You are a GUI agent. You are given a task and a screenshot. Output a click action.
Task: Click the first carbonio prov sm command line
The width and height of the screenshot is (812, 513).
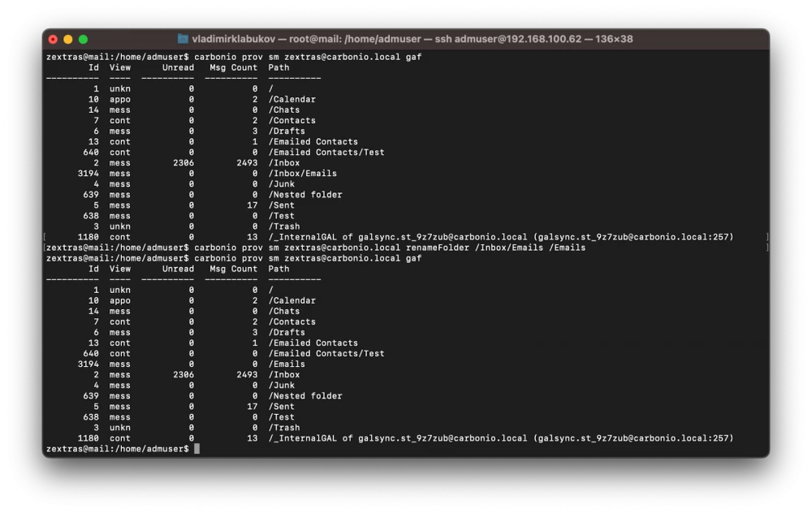pyautogui.click(x=235, y=56)
